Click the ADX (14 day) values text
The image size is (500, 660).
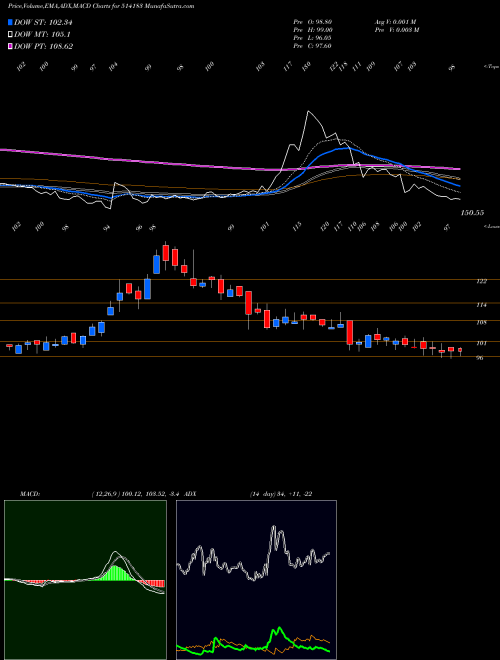pos(280,494)
